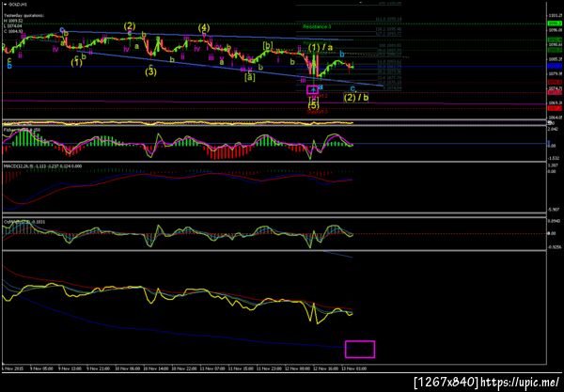Select the bracketed [a] wave label
The image size is (564, 392).
coord(250,76)
